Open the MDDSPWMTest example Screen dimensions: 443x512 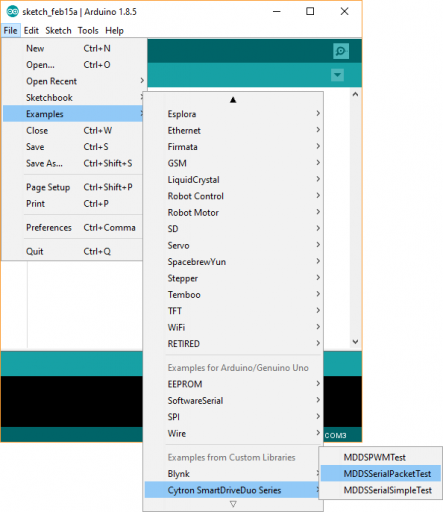pos(381,457)
